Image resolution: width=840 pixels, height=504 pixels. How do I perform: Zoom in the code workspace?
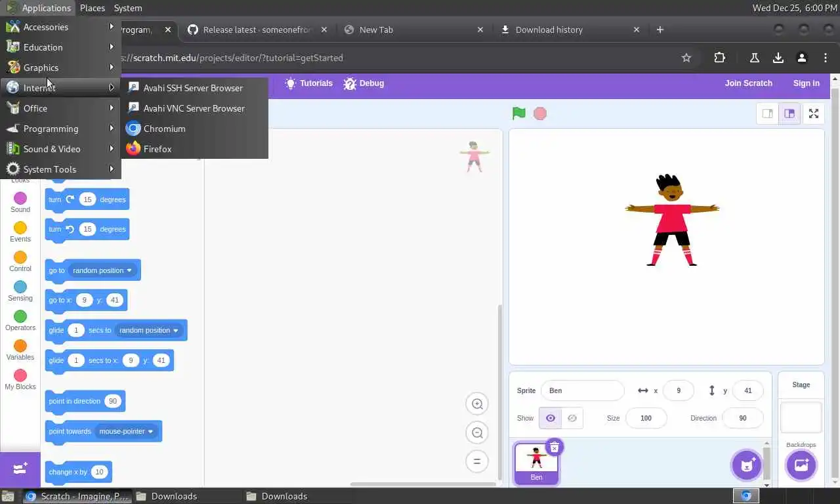coord(477,404)
